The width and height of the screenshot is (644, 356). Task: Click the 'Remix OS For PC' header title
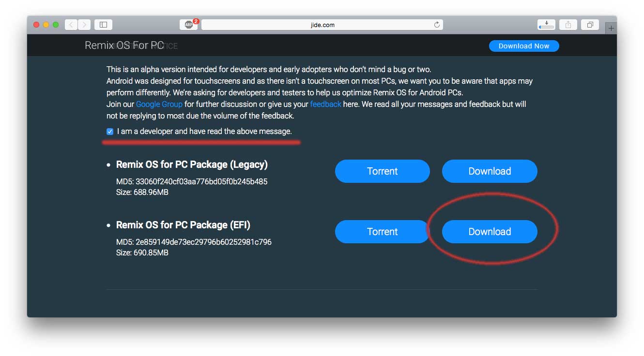(124, 45)
